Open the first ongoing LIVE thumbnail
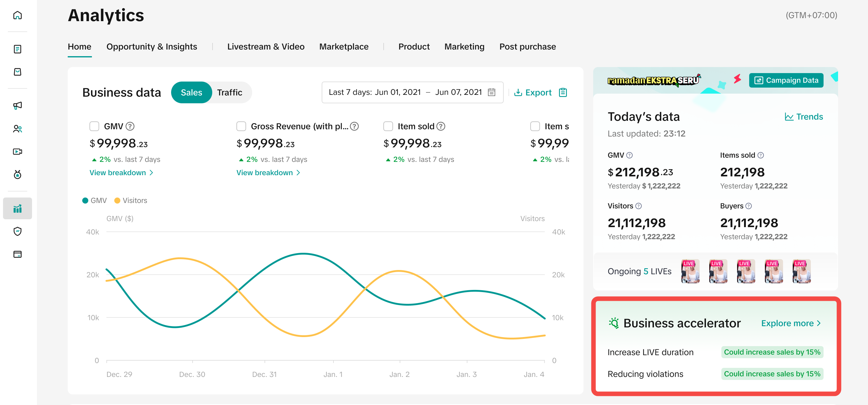 [690, 271]
